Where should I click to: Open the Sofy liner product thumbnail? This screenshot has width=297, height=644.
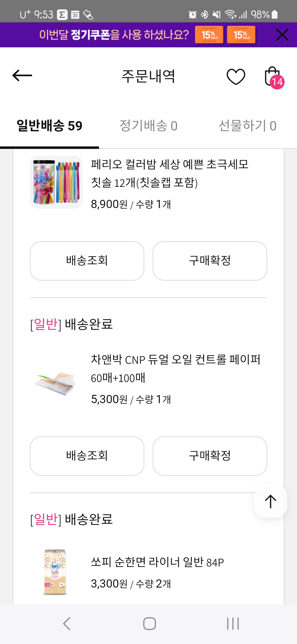pyautogui.click(x=55, y=572)
